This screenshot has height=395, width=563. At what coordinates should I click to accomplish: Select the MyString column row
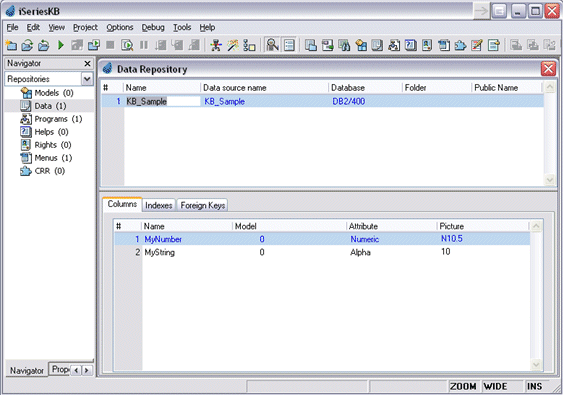coord(322,252)
